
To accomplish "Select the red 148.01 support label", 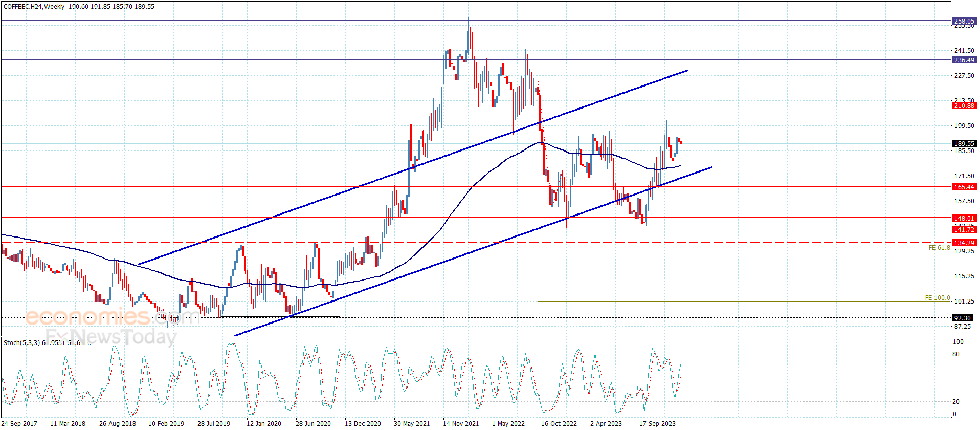I will pyautogui.click(x=964, y=218).
